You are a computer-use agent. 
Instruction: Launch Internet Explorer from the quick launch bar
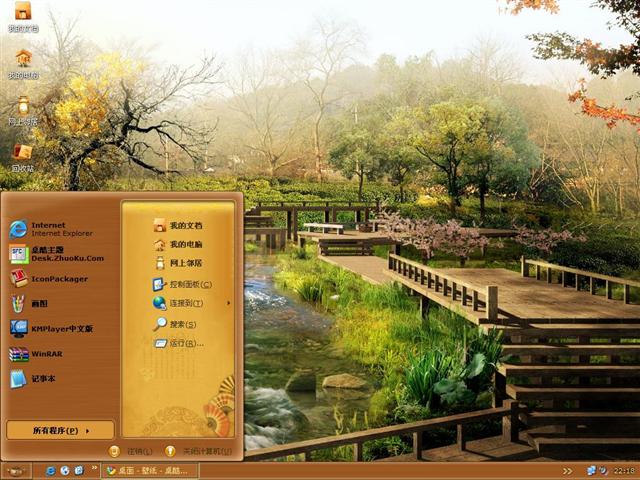[50, 471]
